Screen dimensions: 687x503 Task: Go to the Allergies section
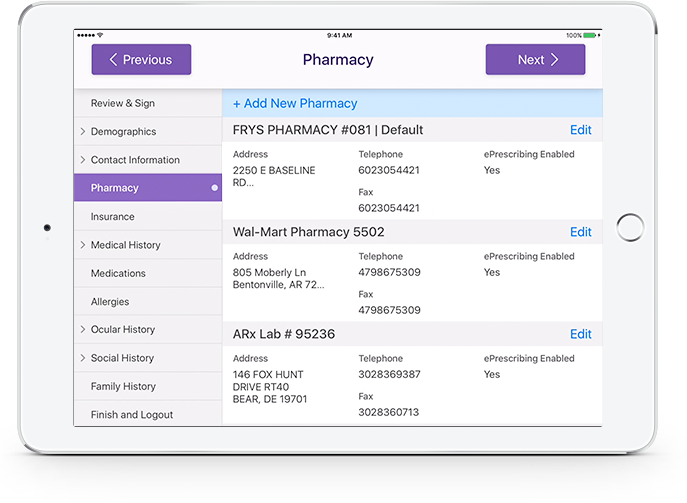tap(148, 301)
